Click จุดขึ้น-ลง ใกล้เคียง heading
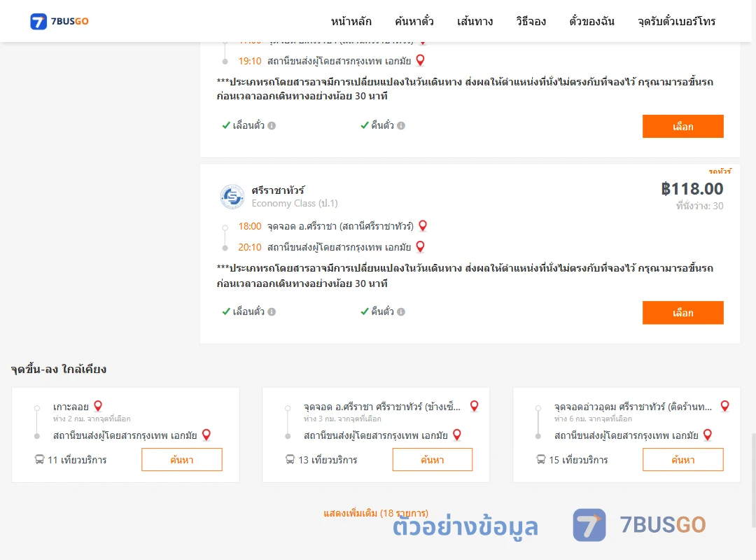This screenshot has width=756, height=560. [x=59, y=370]
